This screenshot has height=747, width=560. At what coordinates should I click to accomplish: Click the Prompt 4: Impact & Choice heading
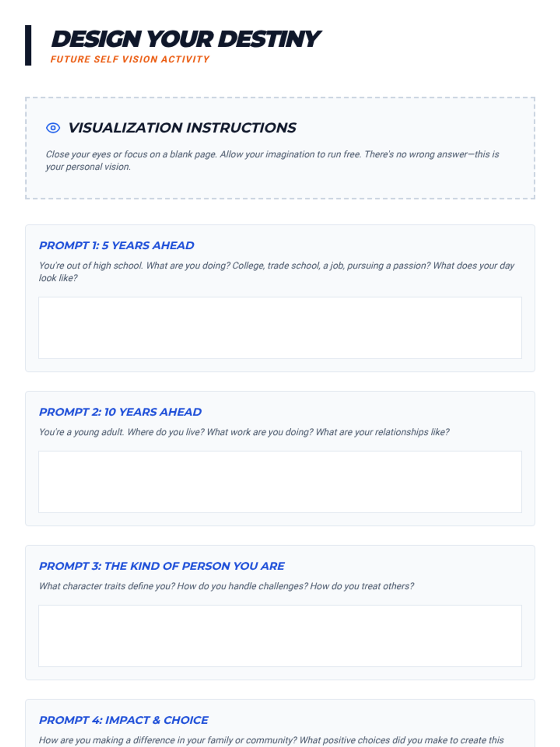coord(124,720)
